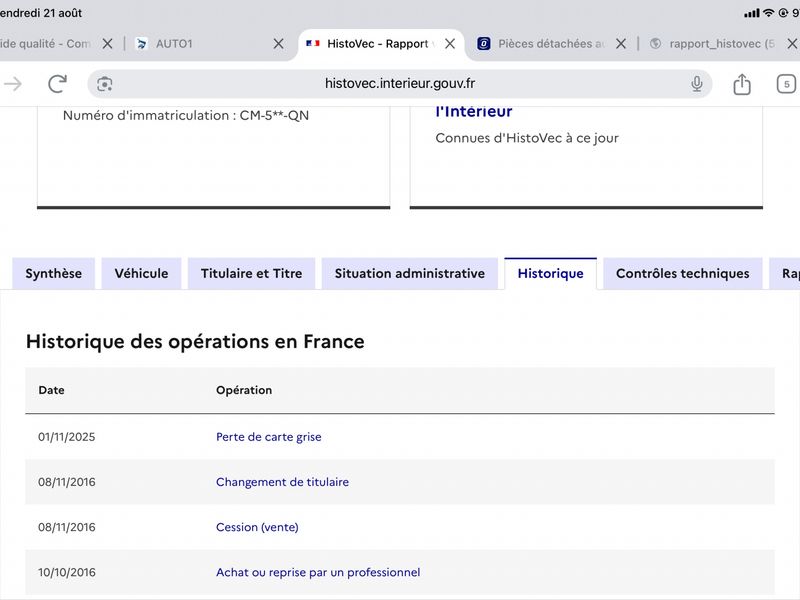Click the Cession (vente) operation
The width and height of the screenshot is (800, 600).
[257, 527]
